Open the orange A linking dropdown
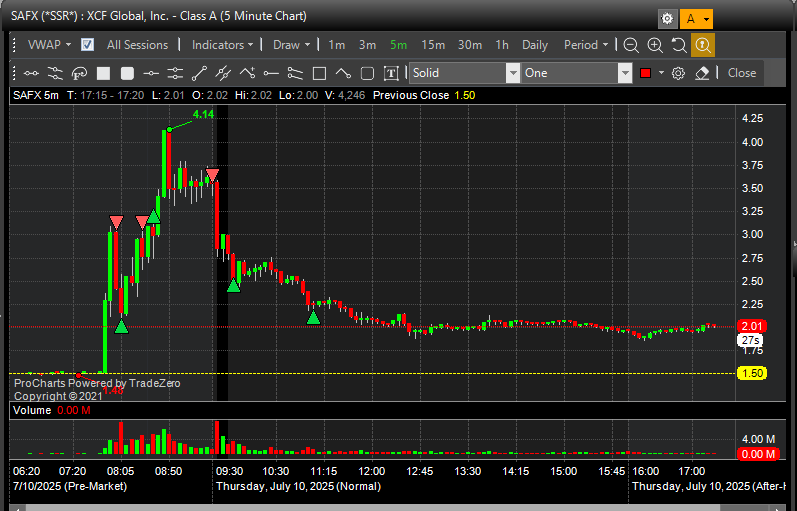The image size is (797, 511). coord(696,19)
